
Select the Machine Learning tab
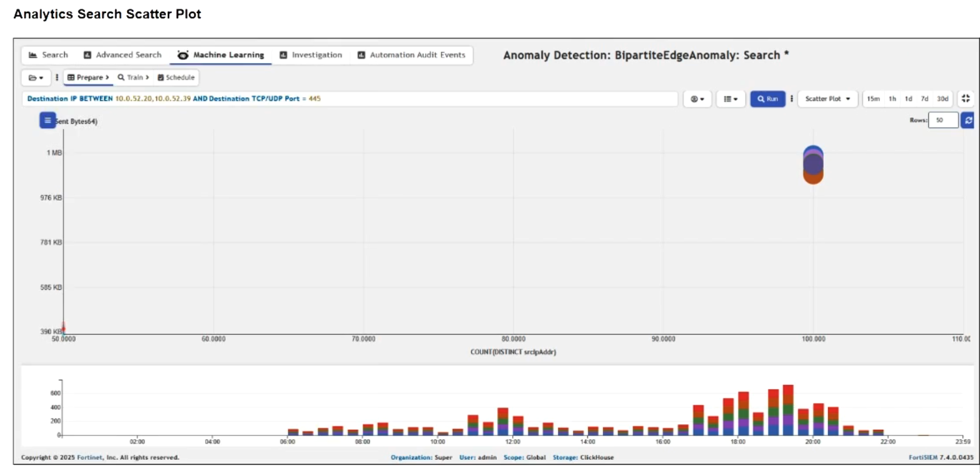point(221,55)
